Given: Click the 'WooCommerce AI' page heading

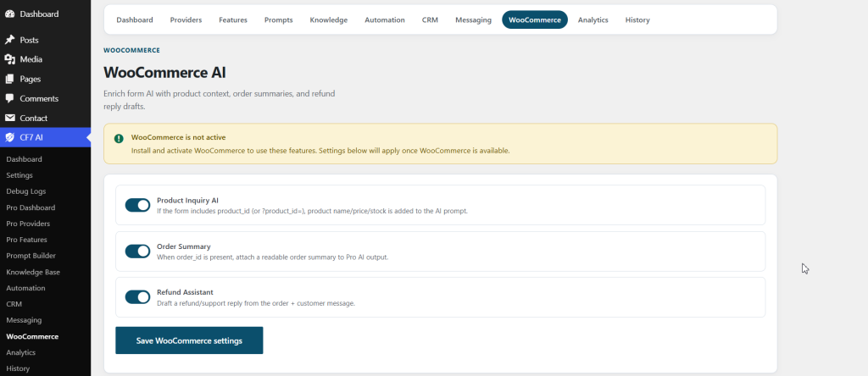Looking at the screenshot, I should tap(165, 73).
